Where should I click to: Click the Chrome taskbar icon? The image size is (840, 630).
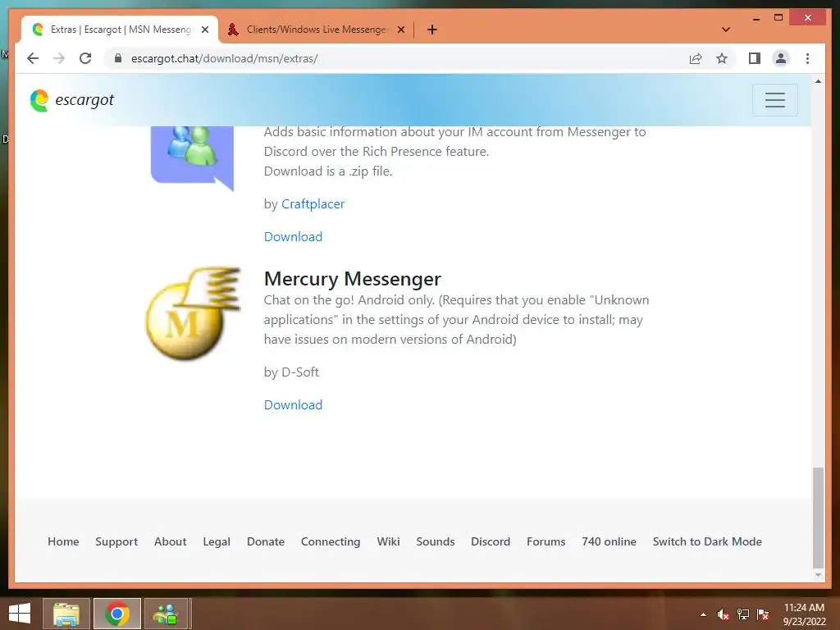pyautogui.click(x=116, y=614)
